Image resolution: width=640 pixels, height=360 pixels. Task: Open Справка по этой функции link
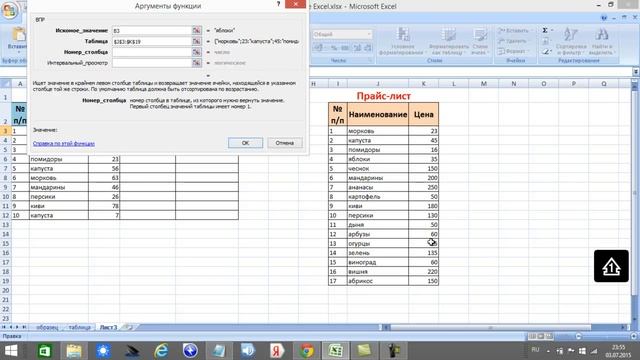point(64,144)
